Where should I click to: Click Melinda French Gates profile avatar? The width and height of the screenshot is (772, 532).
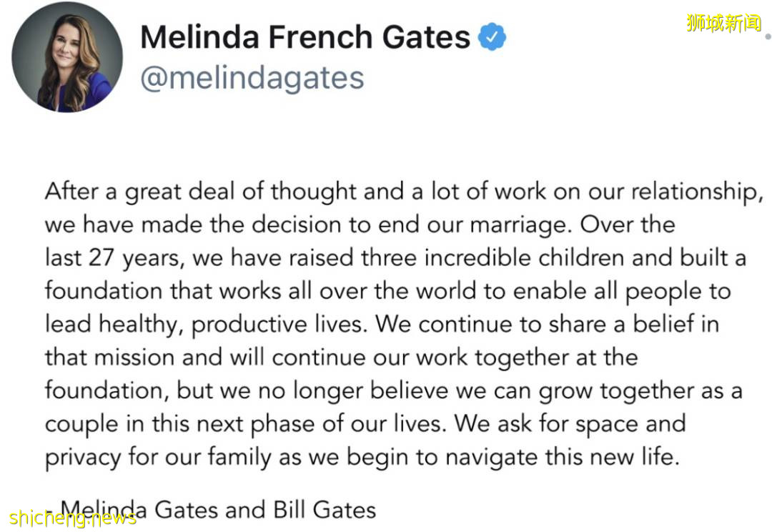pos(67,57)
